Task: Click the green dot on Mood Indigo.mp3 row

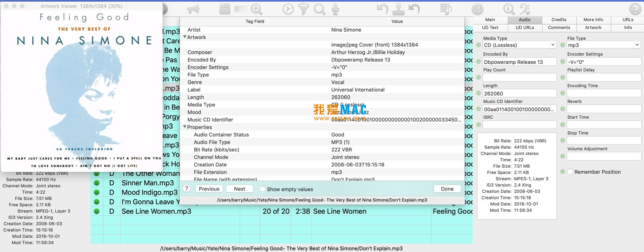Action: click(x=96, y=192)
